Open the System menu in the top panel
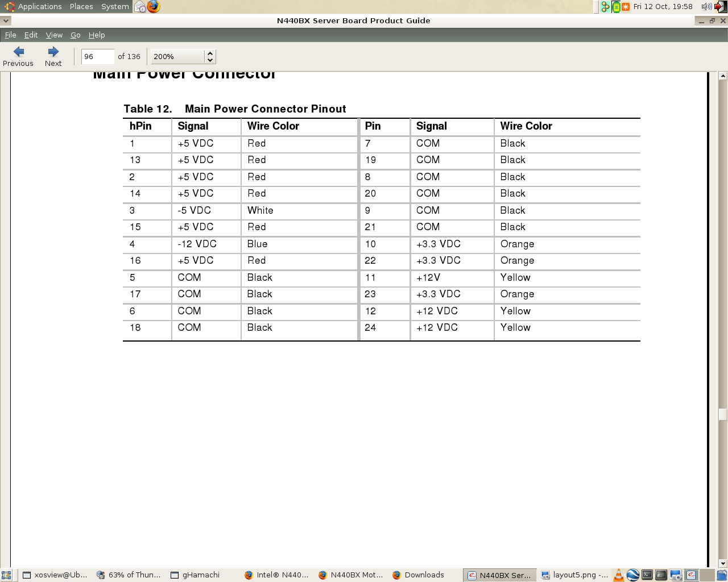 [115, 7]
